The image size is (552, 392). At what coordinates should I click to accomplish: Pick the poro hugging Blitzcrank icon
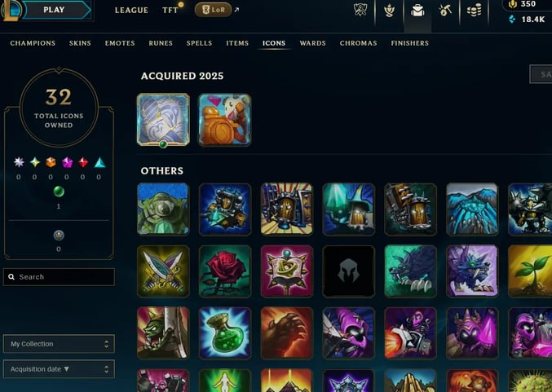point(225,120)
